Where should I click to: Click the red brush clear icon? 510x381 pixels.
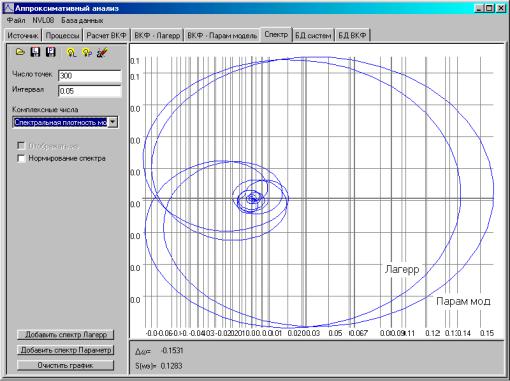coord(102,53)
